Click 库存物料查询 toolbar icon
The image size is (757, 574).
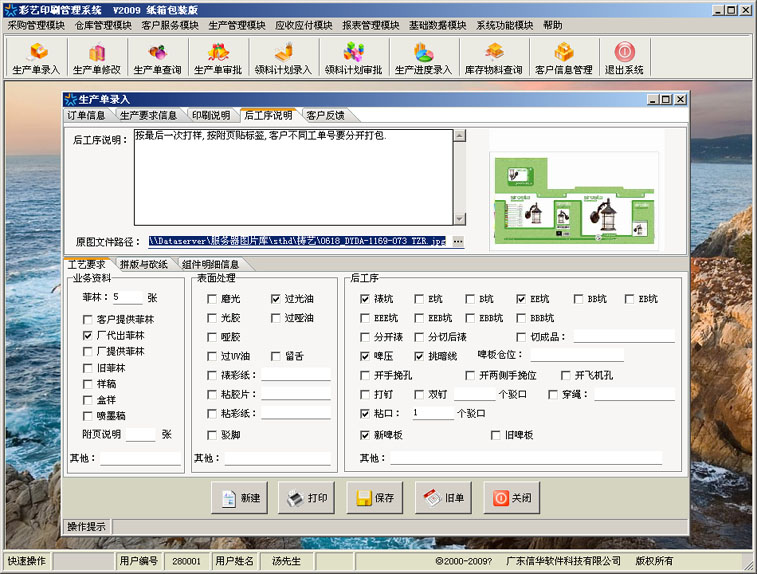pos(494,58)
